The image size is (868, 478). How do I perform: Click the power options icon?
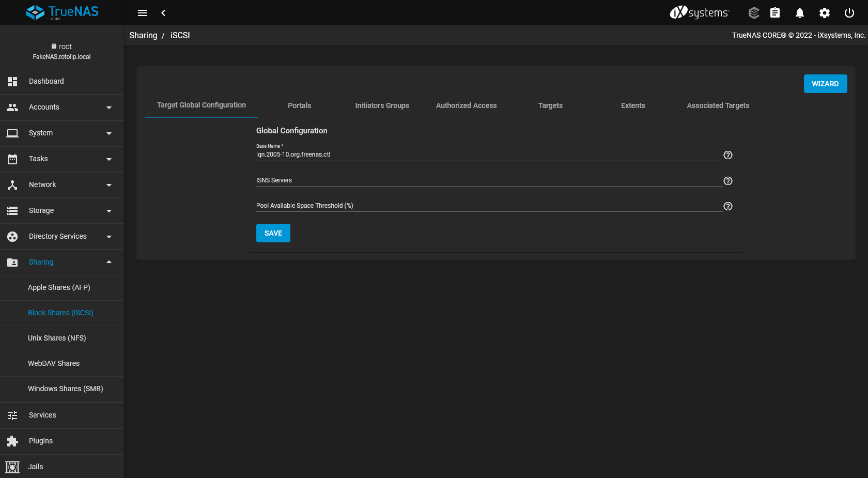coord(849,12)
